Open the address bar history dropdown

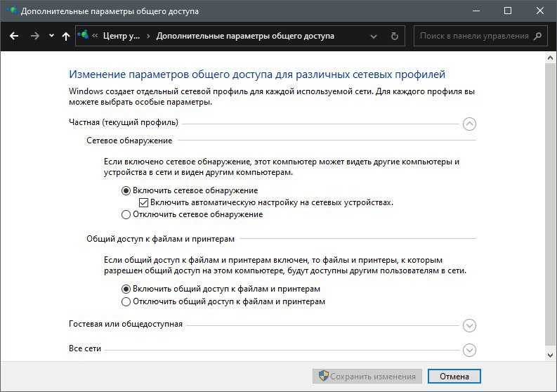[x=374, y=37]
